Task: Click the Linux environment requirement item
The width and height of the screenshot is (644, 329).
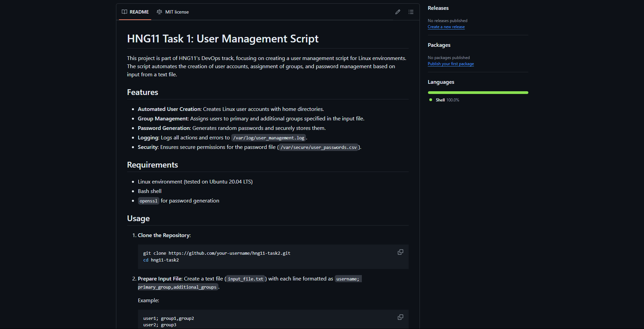Action: coord(195,182)
